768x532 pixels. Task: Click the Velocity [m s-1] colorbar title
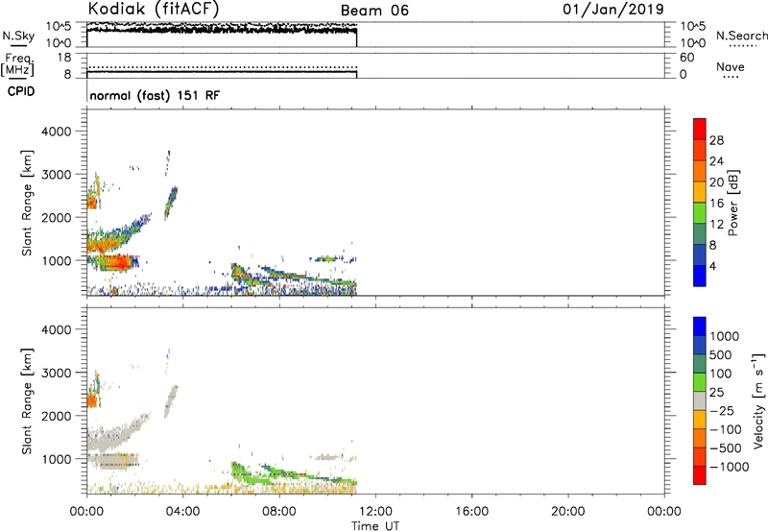point(758,400)
